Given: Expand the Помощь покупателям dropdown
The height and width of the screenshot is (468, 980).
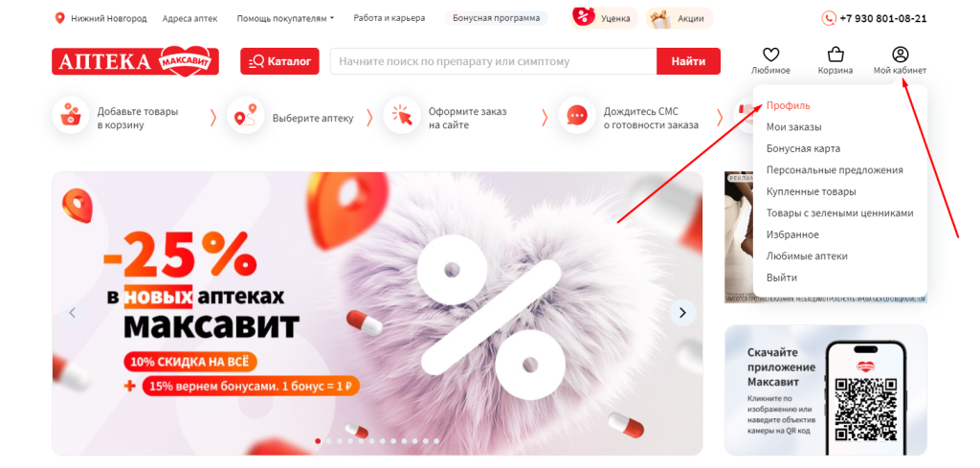Looking at the screenshot, I should tap(285, 18).
